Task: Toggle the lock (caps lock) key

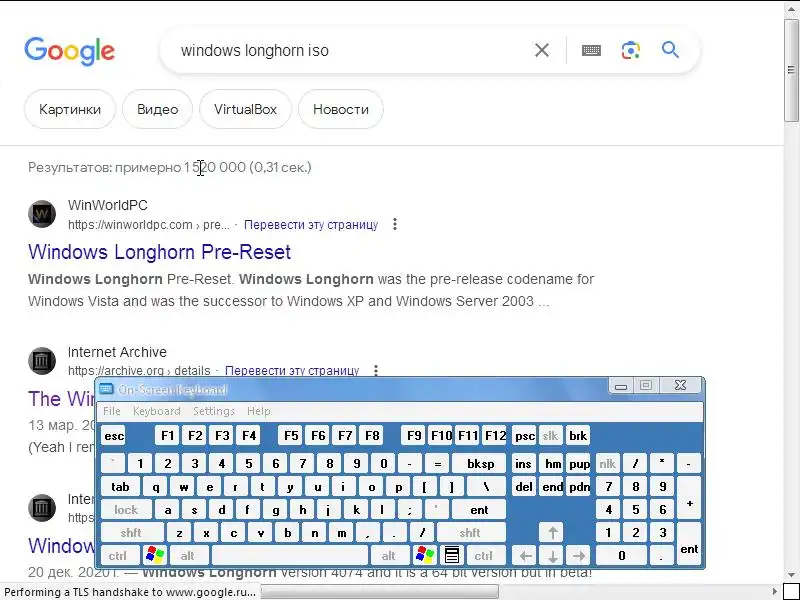Action: coord(126,509)
